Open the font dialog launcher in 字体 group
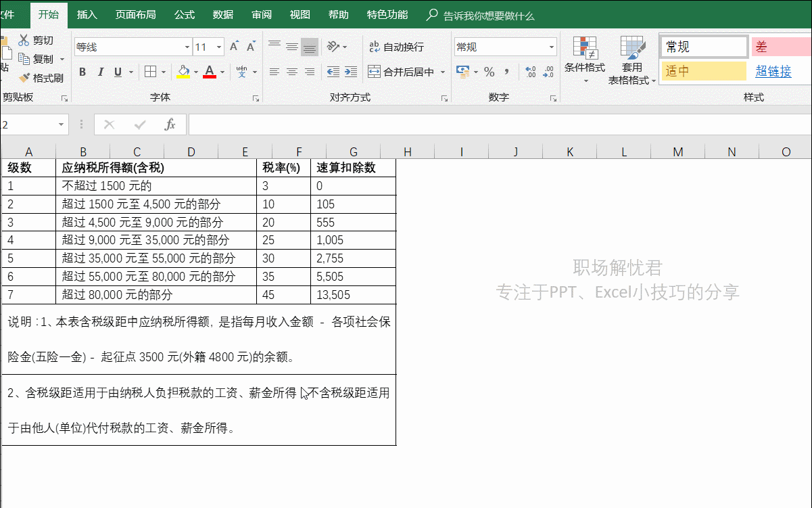The image size is (812, 508). coord(256,99)
